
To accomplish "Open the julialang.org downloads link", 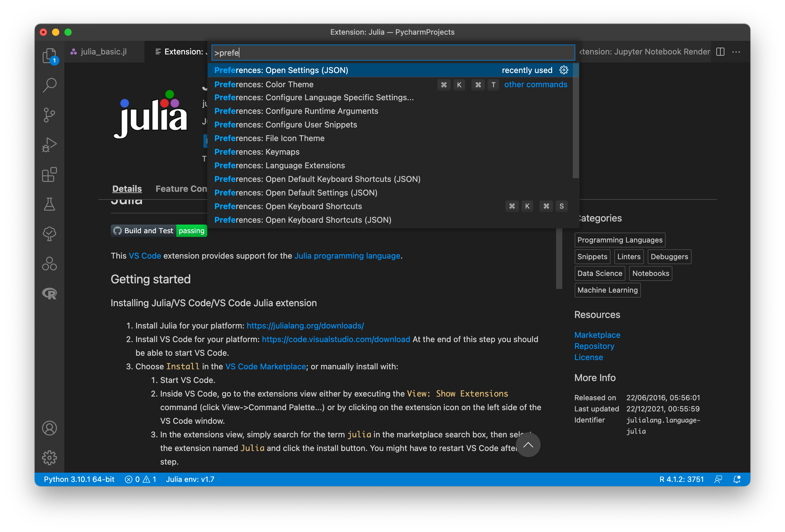I will 305,326.
